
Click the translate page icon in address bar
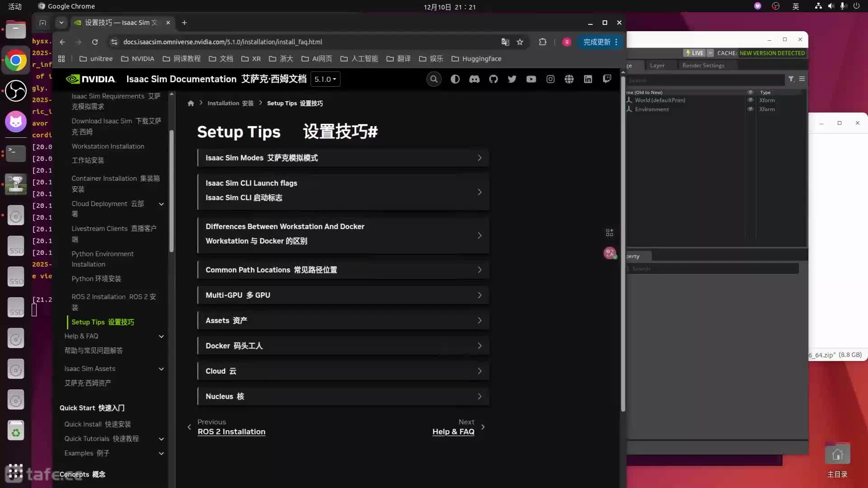point(505,42)
